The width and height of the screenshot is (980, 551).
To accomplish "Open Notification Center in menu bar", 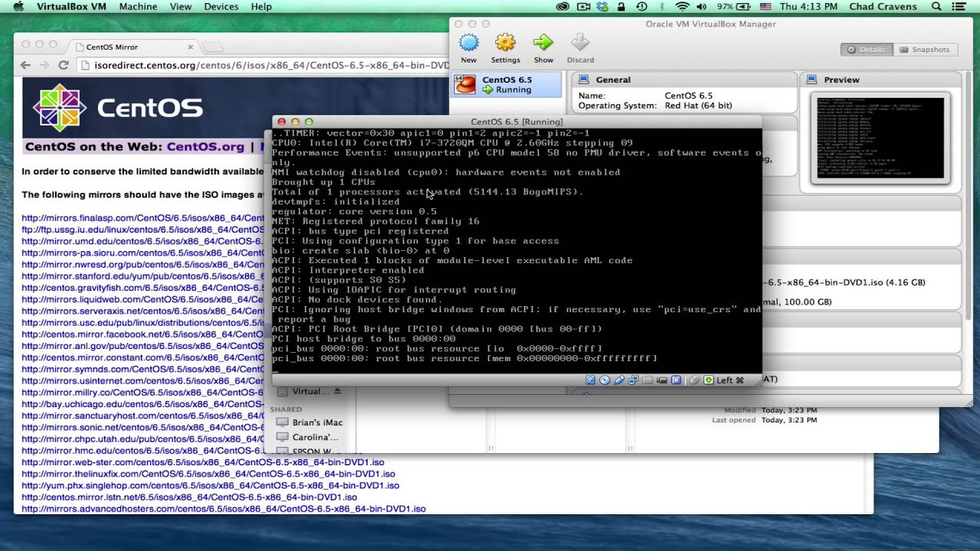I will tap(959, 6).
